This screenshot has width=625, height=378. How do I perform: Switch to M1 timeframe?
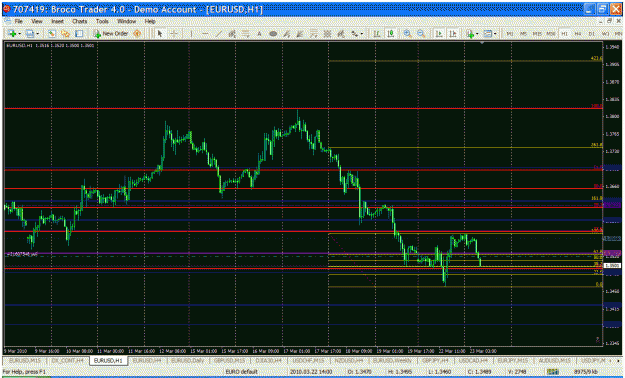click(x=510, y=34)
